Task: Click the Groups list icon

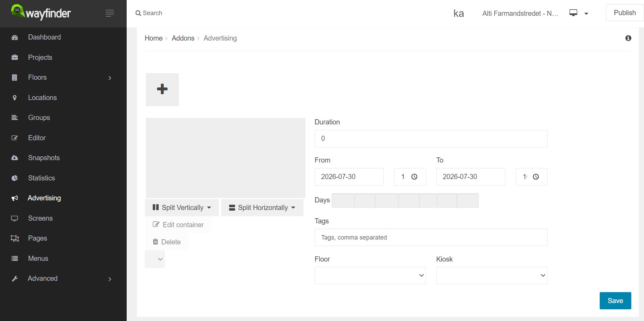Action: click(x=15, y=118)
